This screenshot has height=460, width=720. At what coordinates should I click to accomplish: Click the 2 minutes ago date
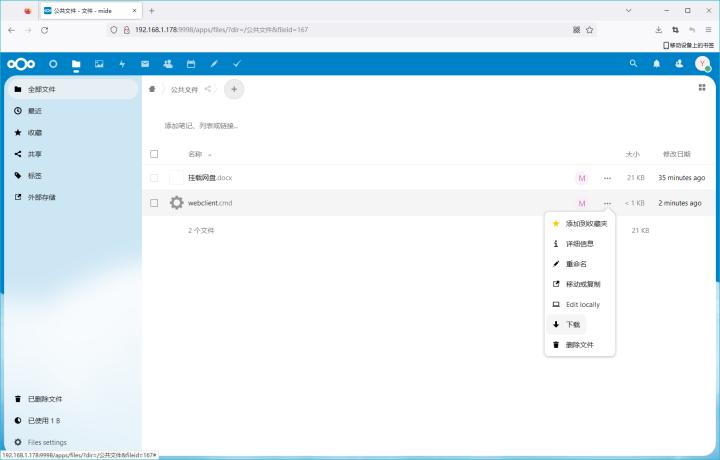pos(680,203)
